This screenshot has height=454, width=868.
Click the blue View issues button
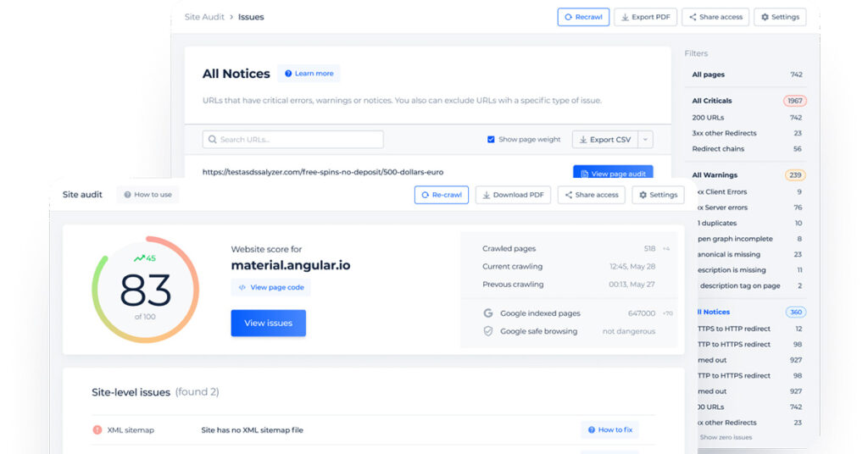point(269,323)
